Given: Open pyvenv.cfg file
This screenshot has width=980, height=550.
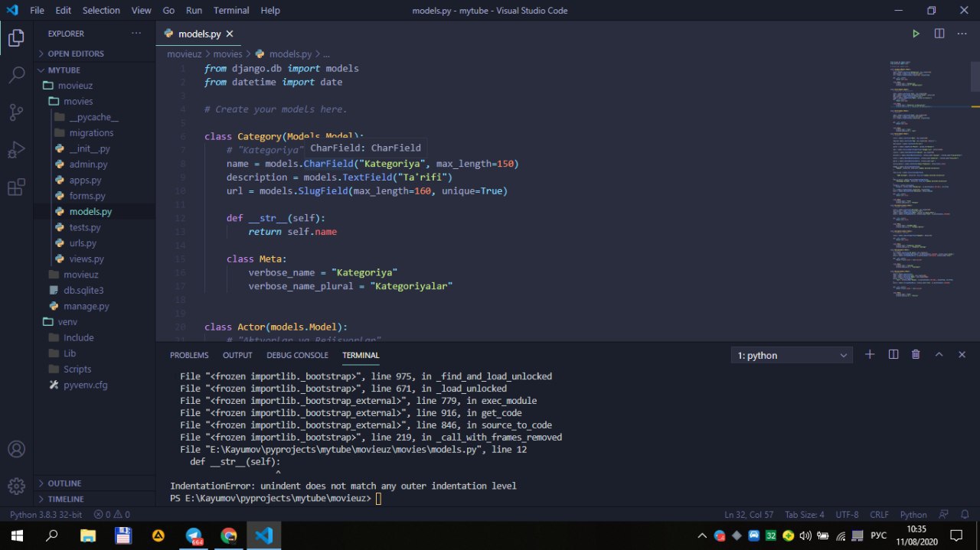Looking at the screenshot, I should tap(96, 385).
